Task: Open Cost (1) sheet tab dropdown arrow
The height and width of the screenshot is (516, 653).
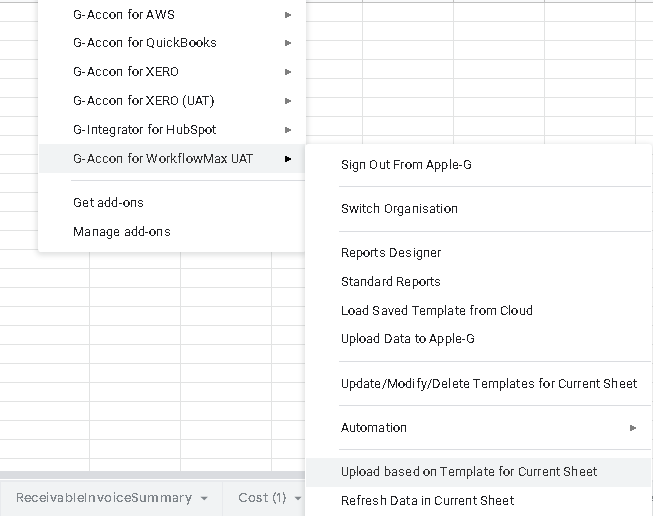Action: point(298,498)
